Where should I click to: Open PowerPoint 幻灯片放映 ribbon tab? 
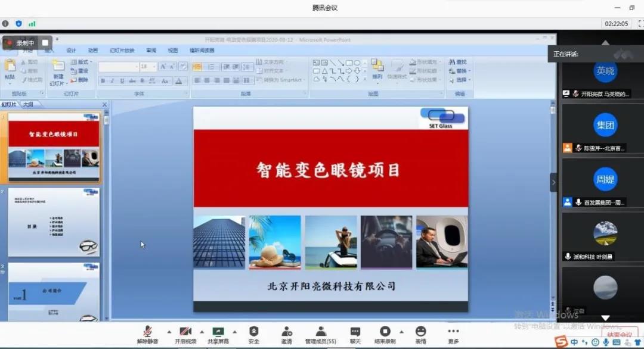coord(122,51)
